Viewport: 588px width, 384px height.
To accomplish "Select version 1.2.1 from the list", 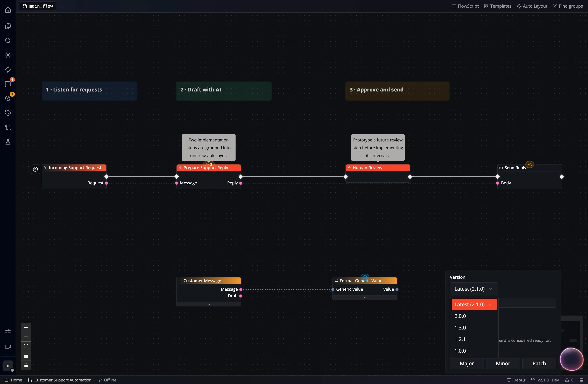I will tap(474, 339).
